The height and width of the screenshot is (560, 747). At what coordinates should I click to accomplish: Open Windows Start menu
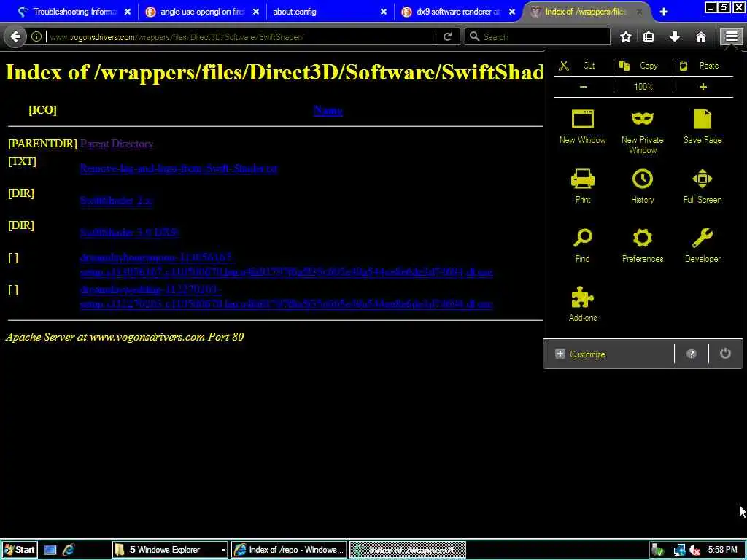(x=19, y=550)
